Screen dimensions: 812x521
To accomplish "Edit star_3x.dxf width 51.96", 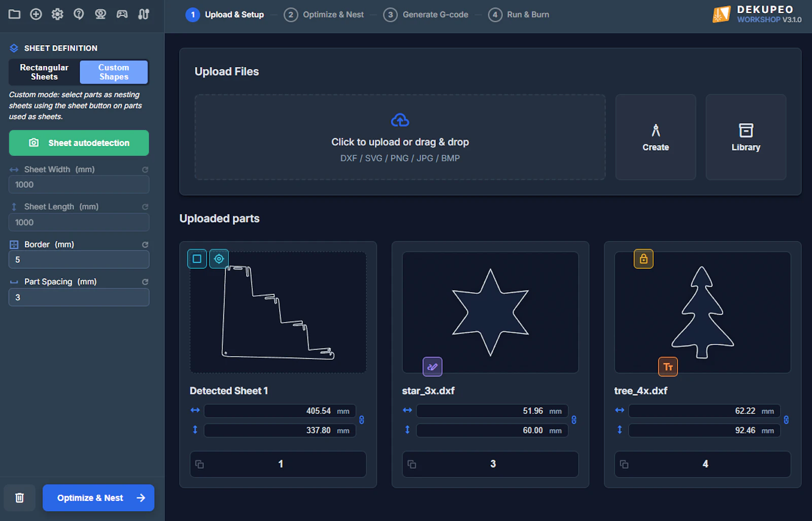I will click(x=492, y=411).
